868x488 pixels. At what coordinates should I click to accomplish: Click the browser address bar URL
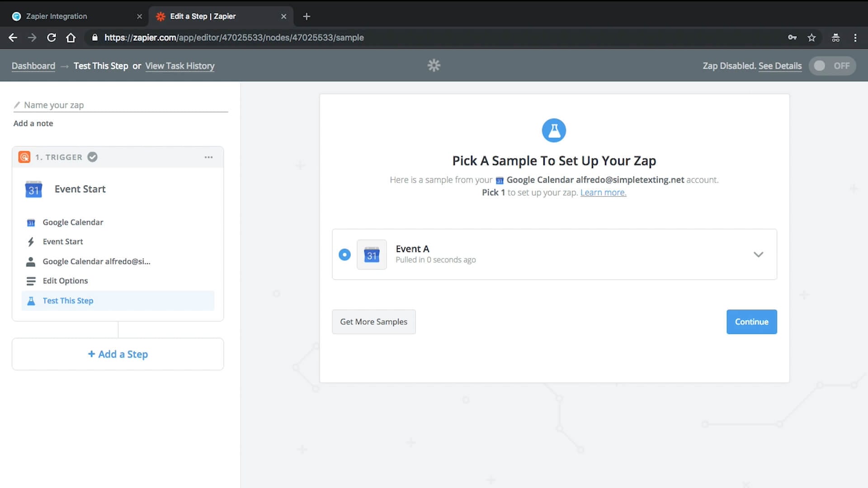[x=234, y=38]
